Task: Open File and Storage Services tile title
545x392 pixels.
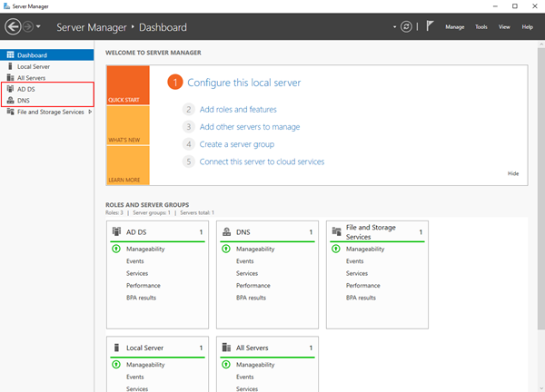Action: (371, 232)
